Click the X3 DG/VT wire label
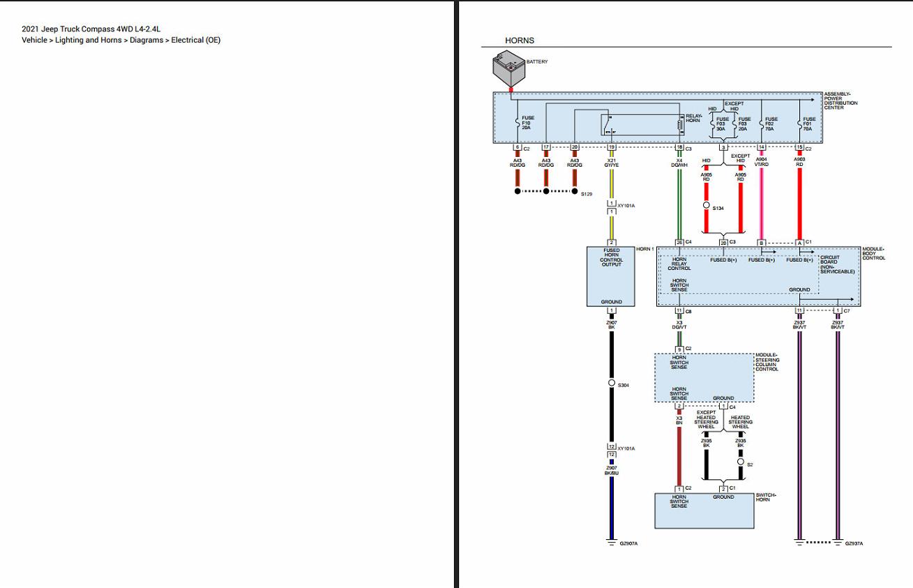The height and width of the screenshot is (588, 913). click(679, 324)
